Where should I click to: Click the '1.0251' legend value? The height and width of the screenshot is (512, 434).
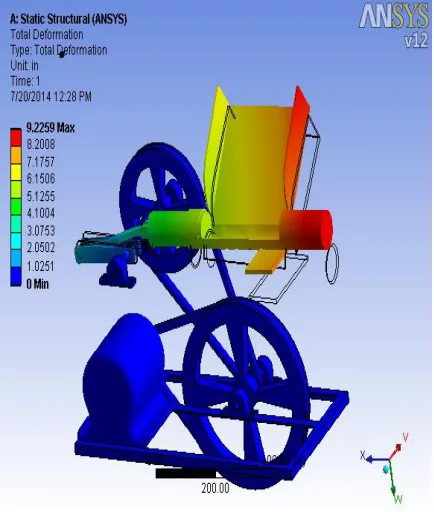click(x=40, y=266)
